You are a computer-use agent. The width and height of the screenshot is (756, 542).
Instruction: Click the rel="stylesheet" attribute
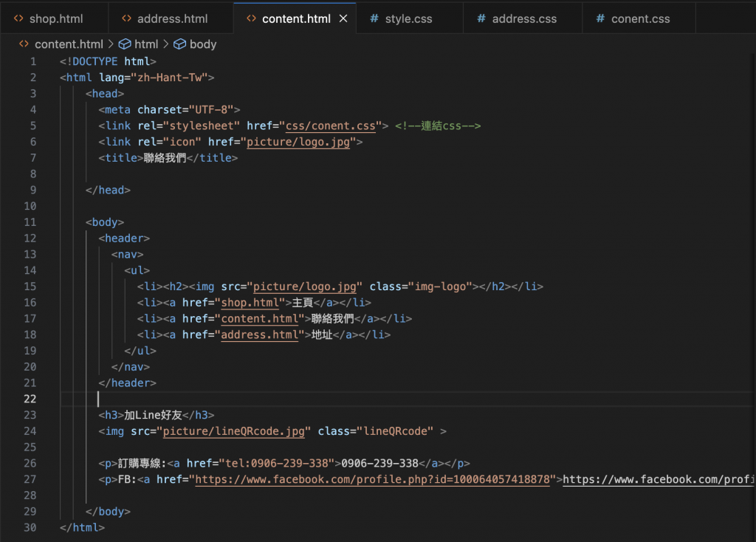click(x=188, y=126)
